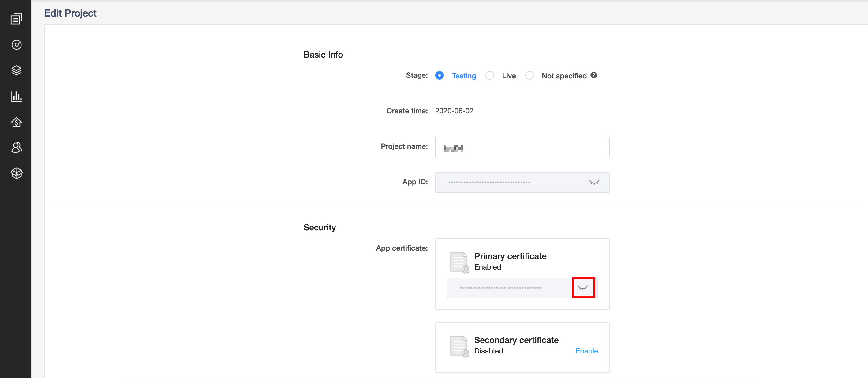Select the Not specified stage option
The height and width of the screenshot is (378, 868).
(x=529, y=76)
